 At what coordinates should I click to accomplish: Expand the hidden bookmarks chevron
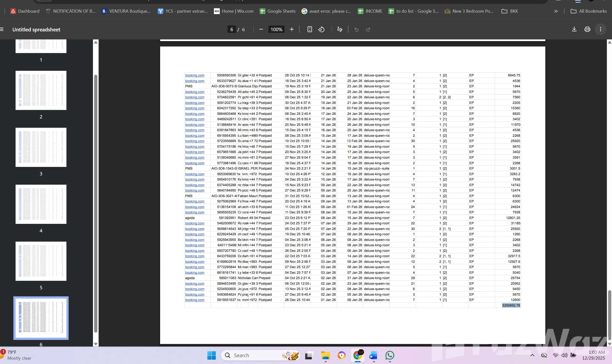click(556, 11)
